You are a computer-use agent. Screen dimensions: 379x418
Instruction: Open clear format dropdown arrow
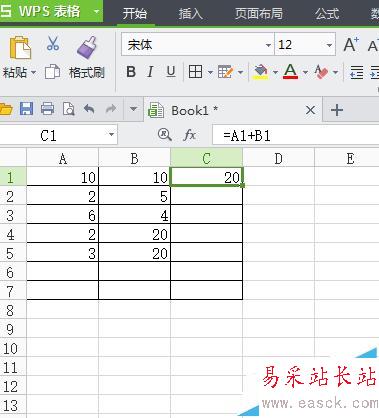point(335,72)
